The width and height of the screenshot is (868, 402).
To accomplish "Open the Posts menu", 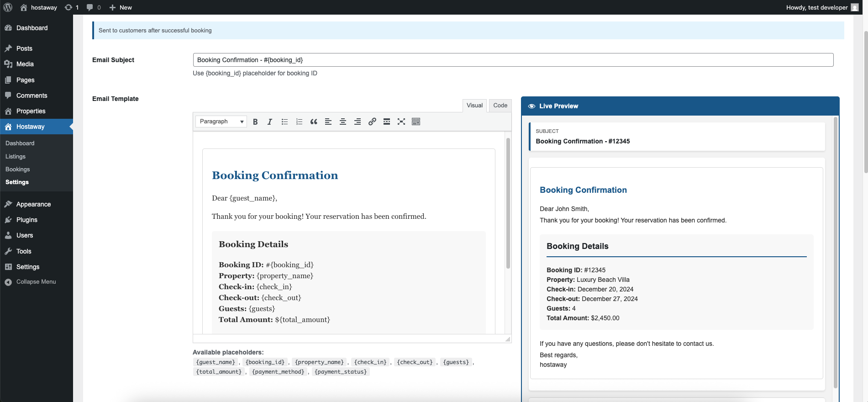I will pos(37,48).
